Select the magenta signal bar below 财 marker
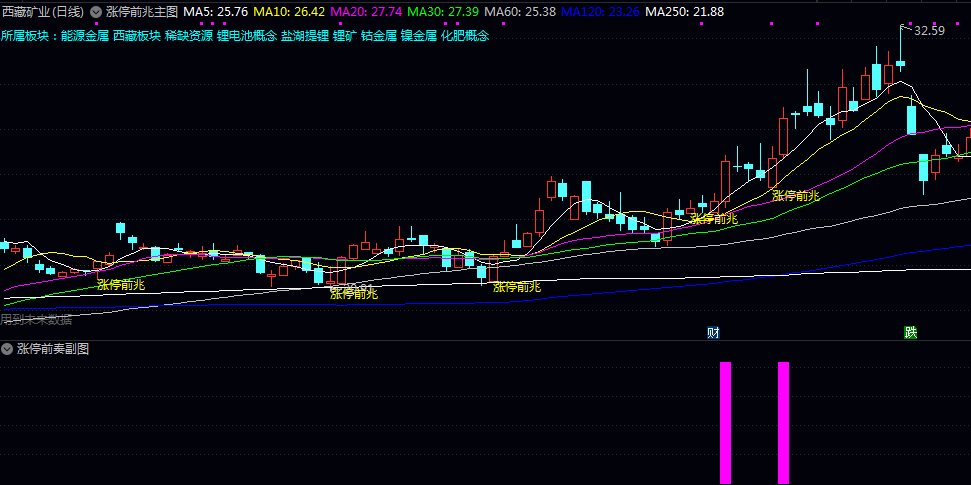 (726, 422)
